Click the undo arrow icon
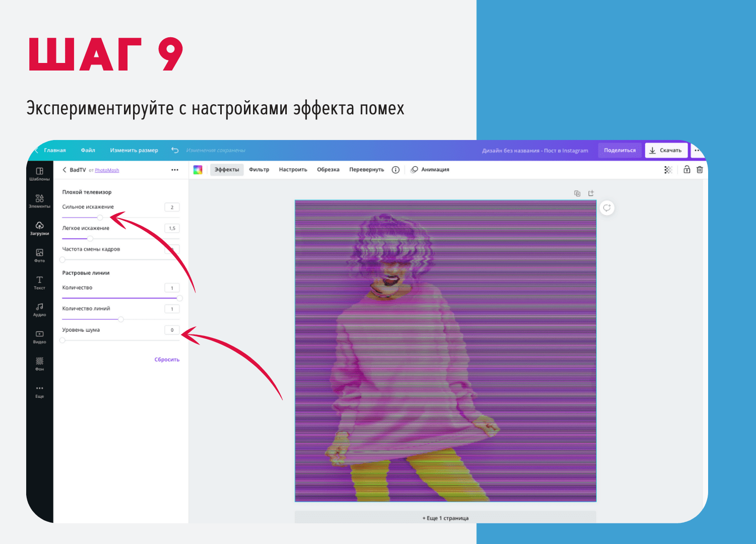This screenshot has height=544, width=756. (175, 150)
